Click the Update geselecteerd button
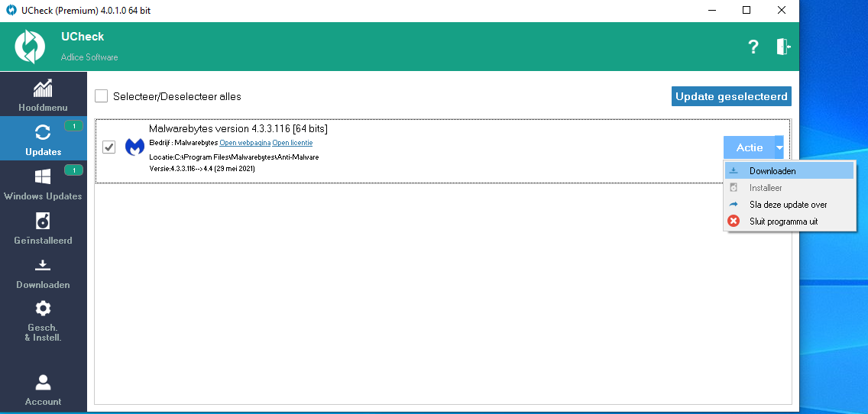Viewport: 868px width, 414px height. click(x=731, y=96)
